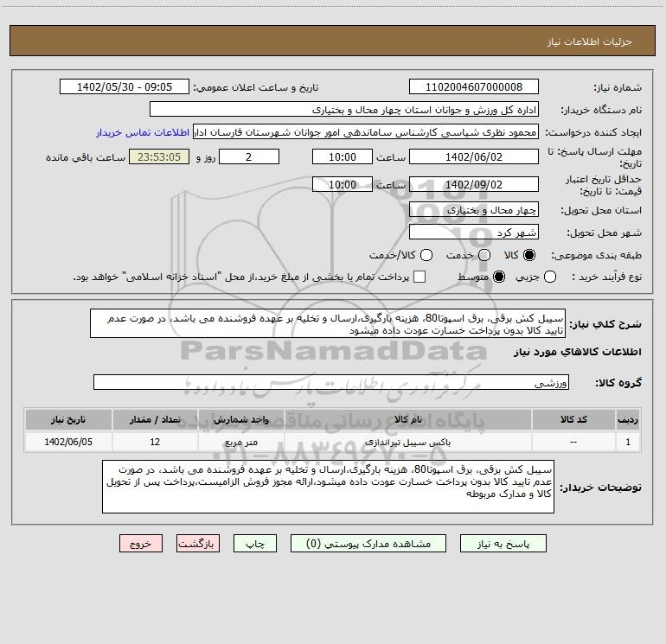Image resolution: width=666 pixels, height=644 pixels.
Task: Click the countdown timer 23:53:05
Action: (159, 156)
